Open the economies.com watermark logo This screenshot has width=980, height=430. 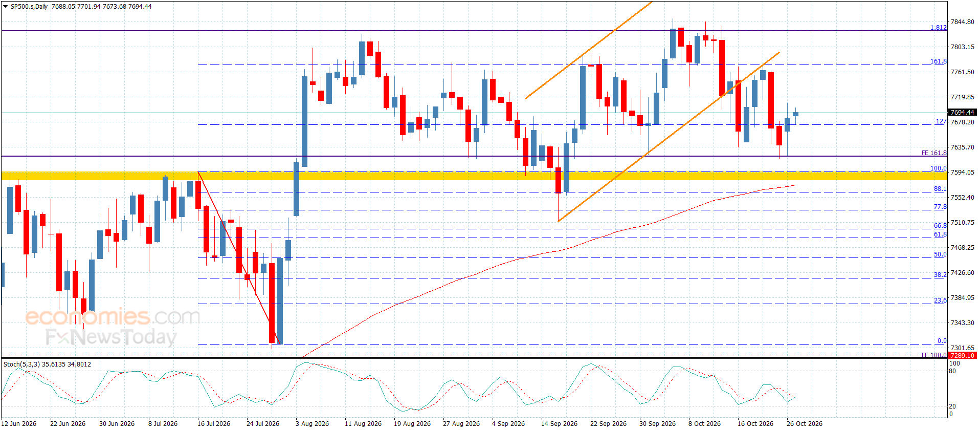pos(113,316)
